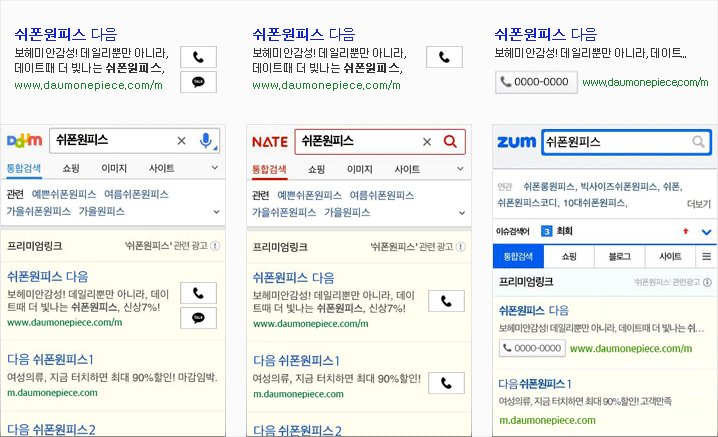This screenshot has height=437, width=718.
Task: Expand Daum's related searches with the chevron
Action: (216, 212)
